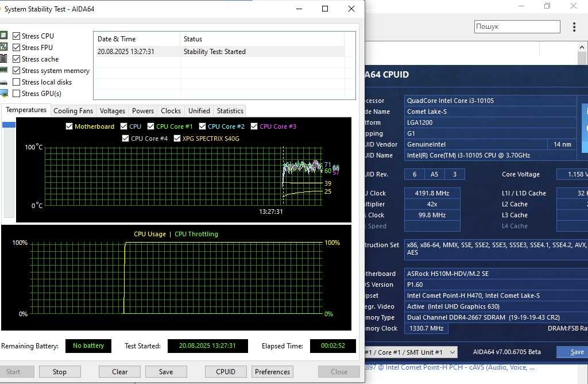Open the Voltages tab
The image size is (588, 384).
113,111
